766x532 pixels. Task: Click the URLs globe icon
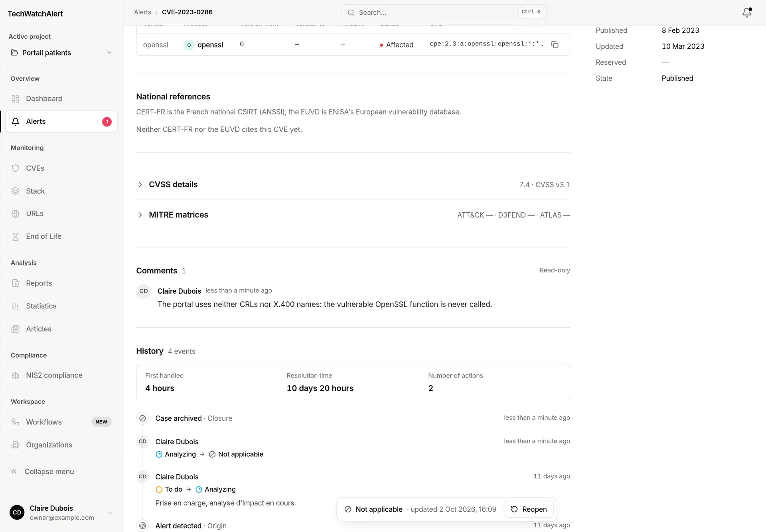16,214
